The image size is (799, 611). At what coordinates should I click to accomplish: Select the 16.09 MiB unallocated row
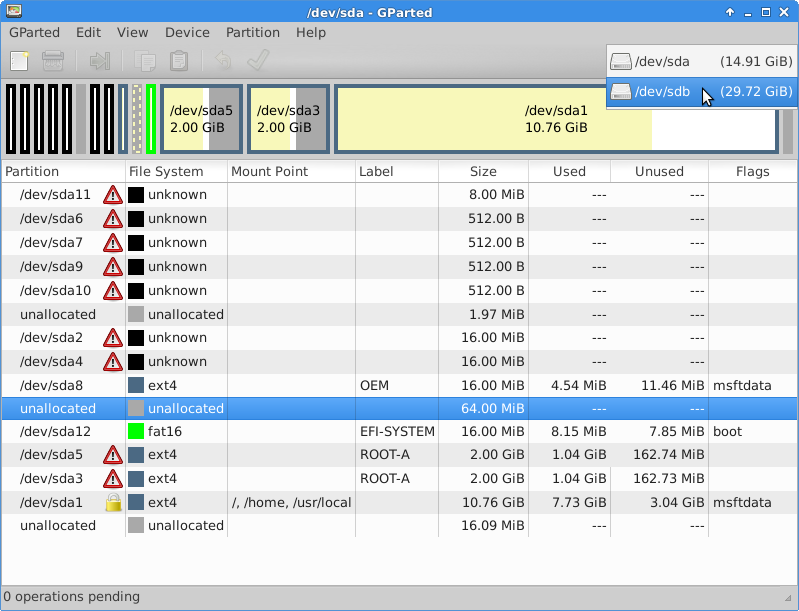[399, 525]
